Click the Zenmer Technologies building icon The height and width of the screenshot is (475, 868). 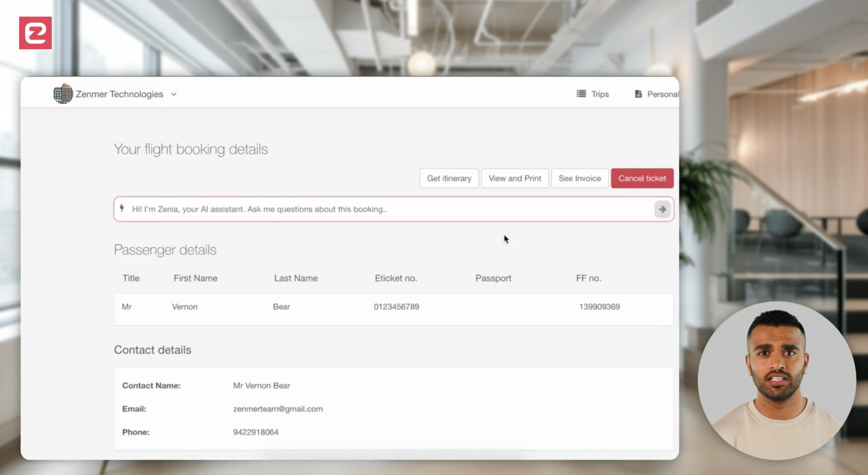tap(63, 94)
